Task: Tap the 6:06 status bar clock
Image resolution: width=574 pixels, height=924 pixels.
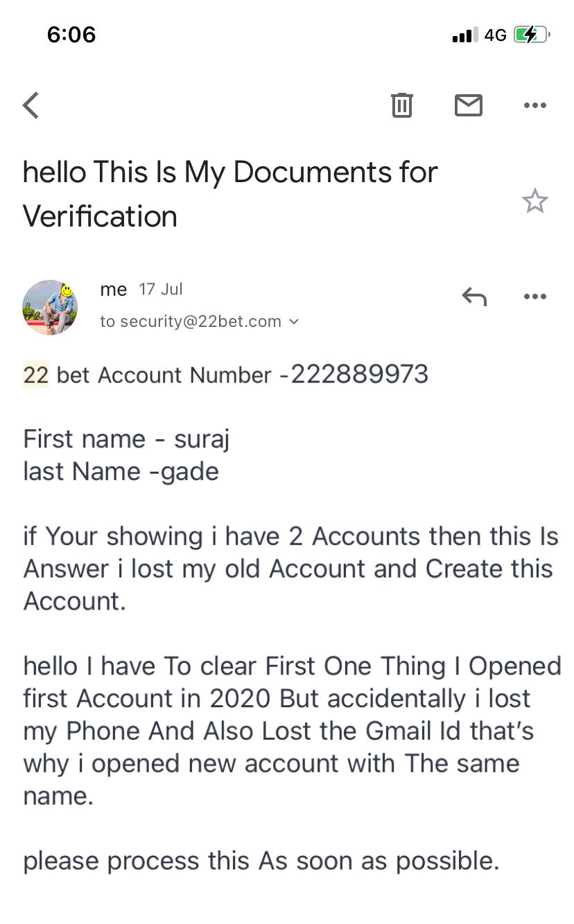Action: pos(71,35)
